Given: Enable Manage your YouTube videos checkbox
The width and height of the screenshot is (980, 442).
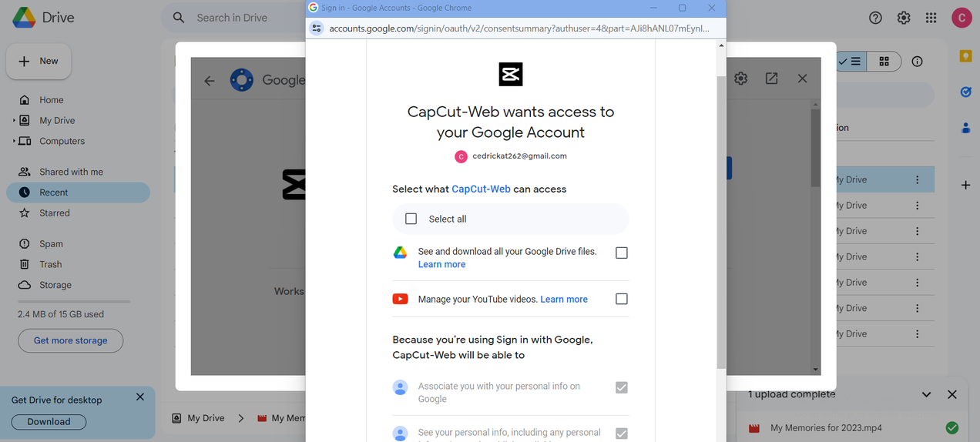Looking at the screenshot, I should (x=622, y=299).
